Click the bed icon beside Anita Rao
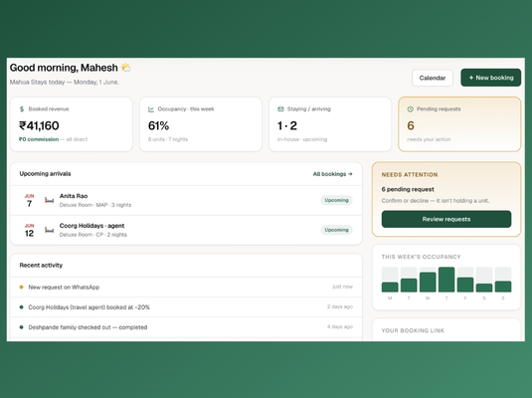 [x=49, y=200]
